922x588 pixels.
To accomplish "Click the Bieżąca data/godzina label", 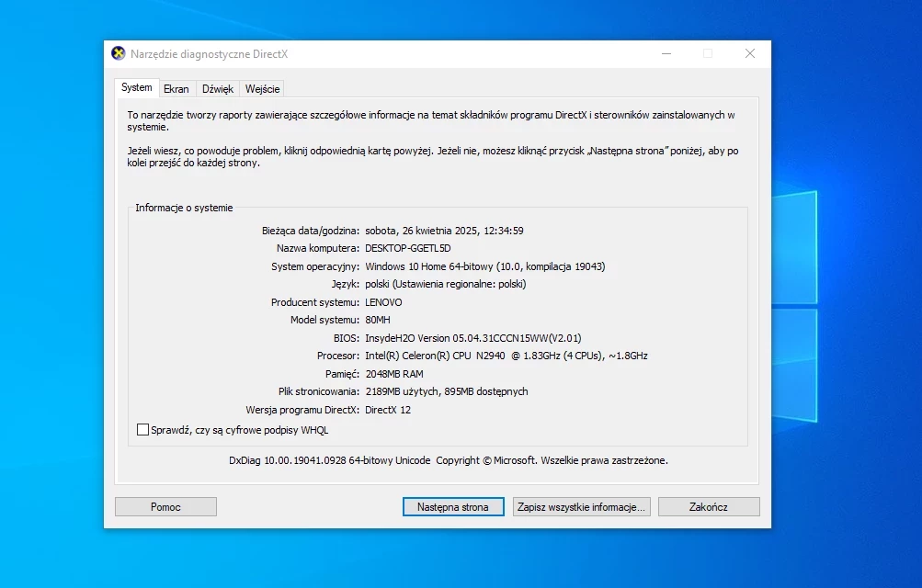I will point(311,231).
